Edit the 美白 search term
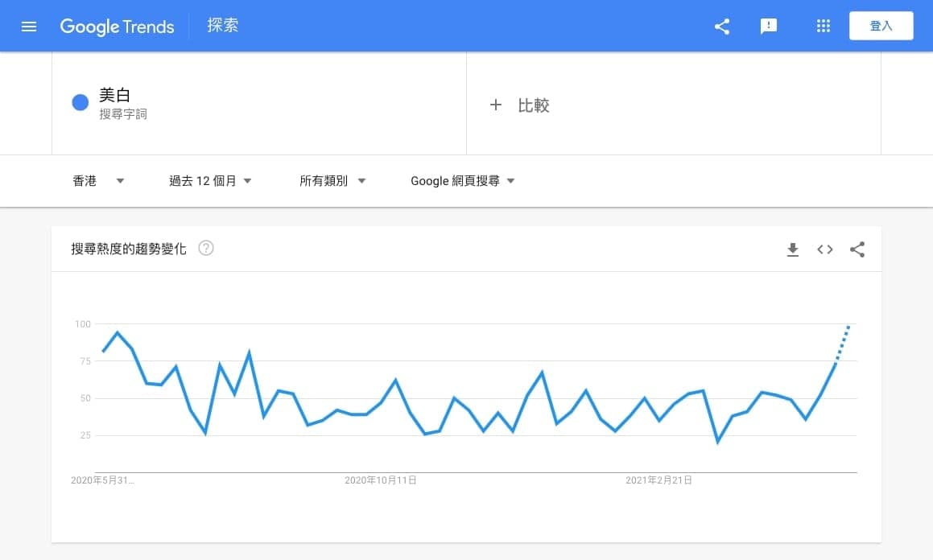Image resolution: width=933 pixels, height=560 pixels. (115, 94)
